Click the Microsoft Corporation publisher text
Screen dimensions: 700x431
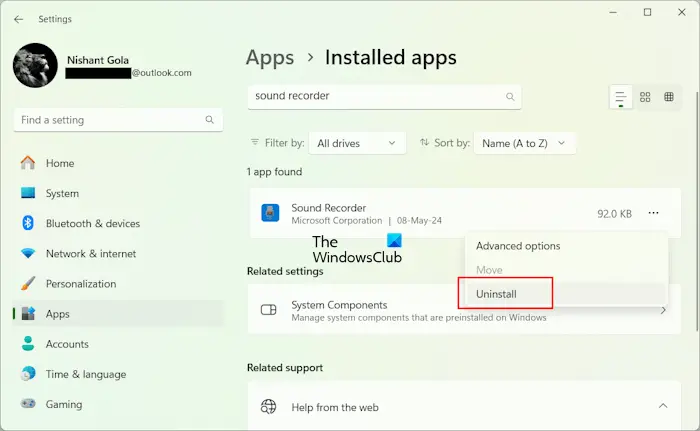[x=337, y=221]
